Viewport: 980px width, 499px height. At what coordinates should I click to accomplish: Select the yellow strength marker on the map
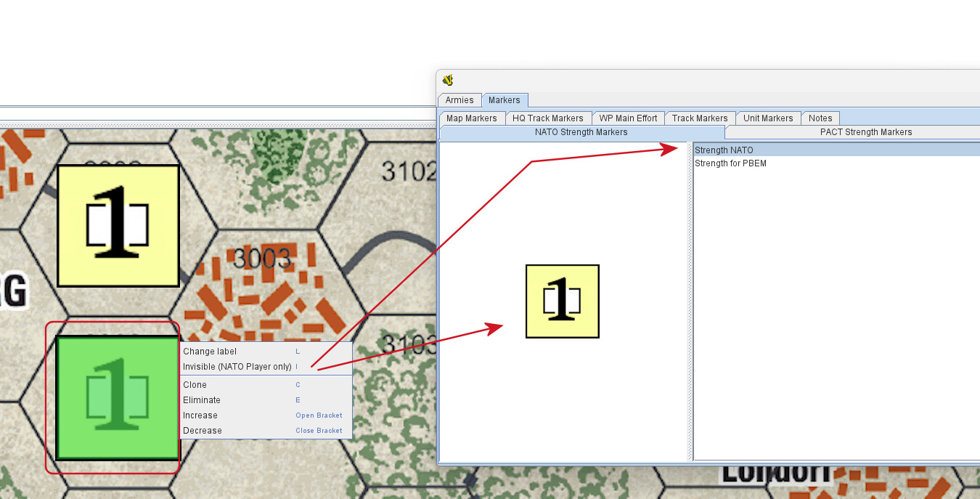click(x=118, y=226)
